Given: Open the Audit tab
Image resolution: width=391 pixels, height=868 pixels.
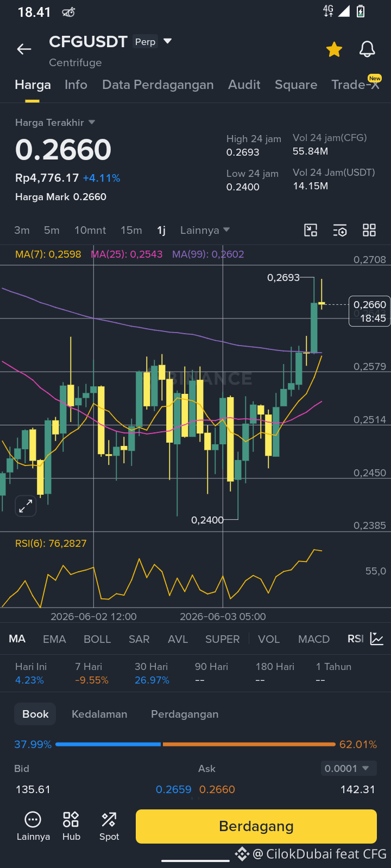Looking at the screenshot, I should tap(244, 85).
